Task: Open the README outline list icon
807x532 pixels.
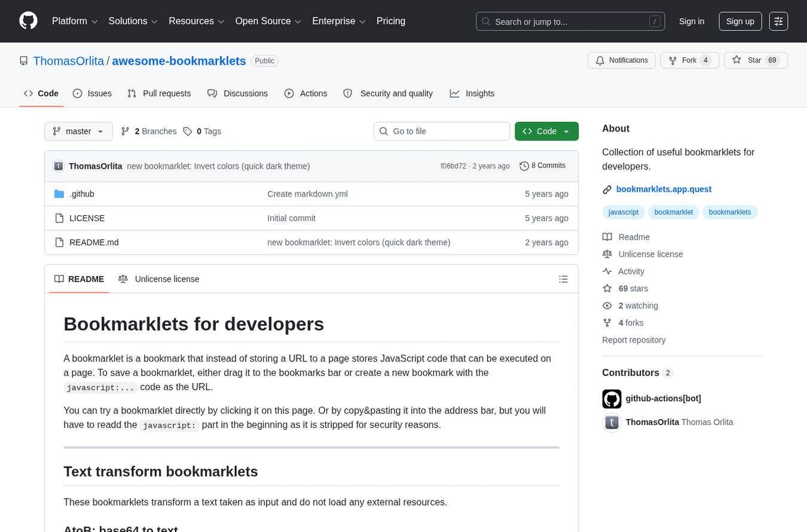Action: tap(563, 279)
